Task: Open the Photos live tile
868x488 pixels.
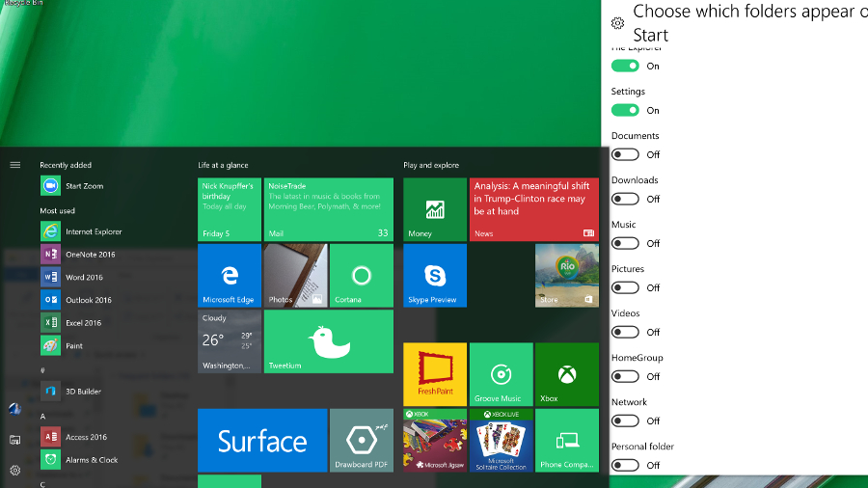Action: coord(296,276)
